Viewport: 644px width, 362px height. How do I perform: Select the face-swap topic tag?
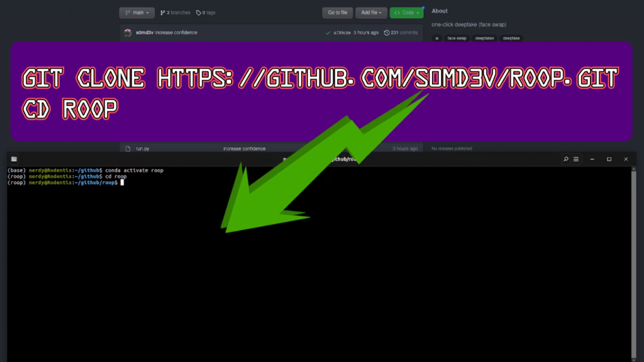(x=457, y=38)
